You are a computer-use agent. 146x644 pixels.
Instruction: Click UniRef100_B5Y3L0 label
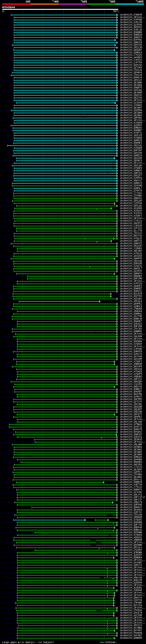131,548
